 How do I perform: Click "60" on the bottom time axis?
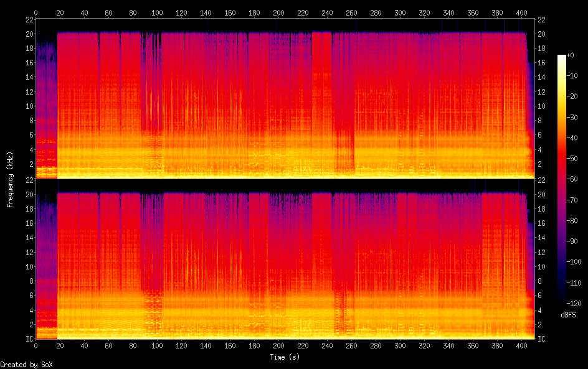tap(109, 346)
